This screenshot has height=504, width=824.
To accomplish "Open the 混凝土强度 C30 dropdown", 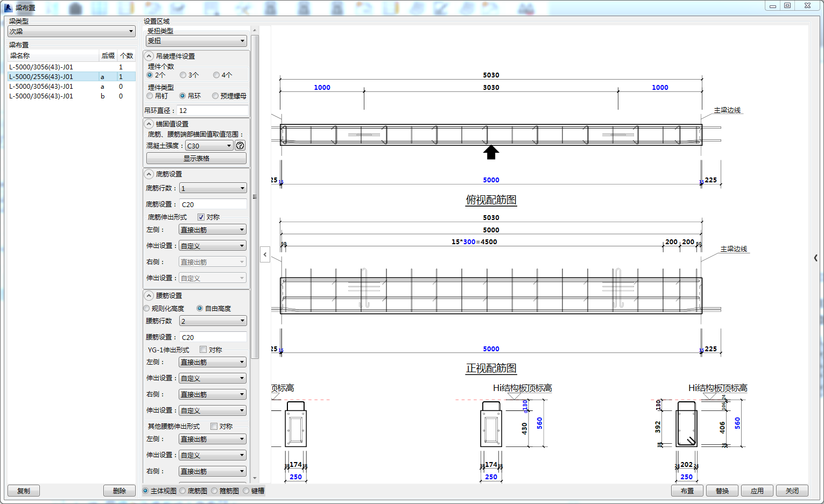I will tap(209, 146).
